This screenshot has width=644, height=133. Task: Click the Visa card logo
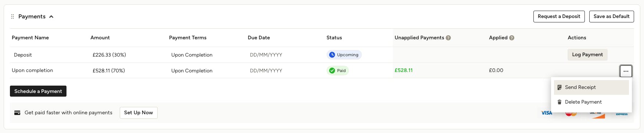(546, 113)
